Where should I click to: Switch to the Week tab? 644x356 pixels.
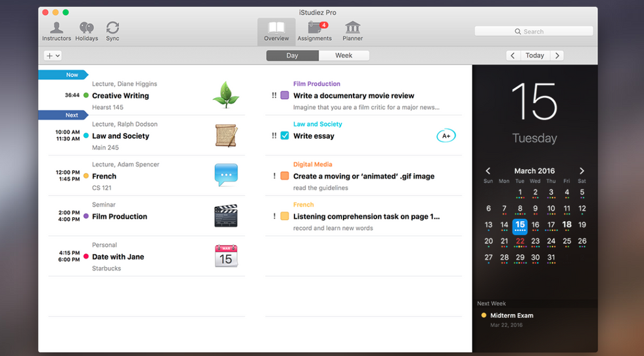[344, 56]
